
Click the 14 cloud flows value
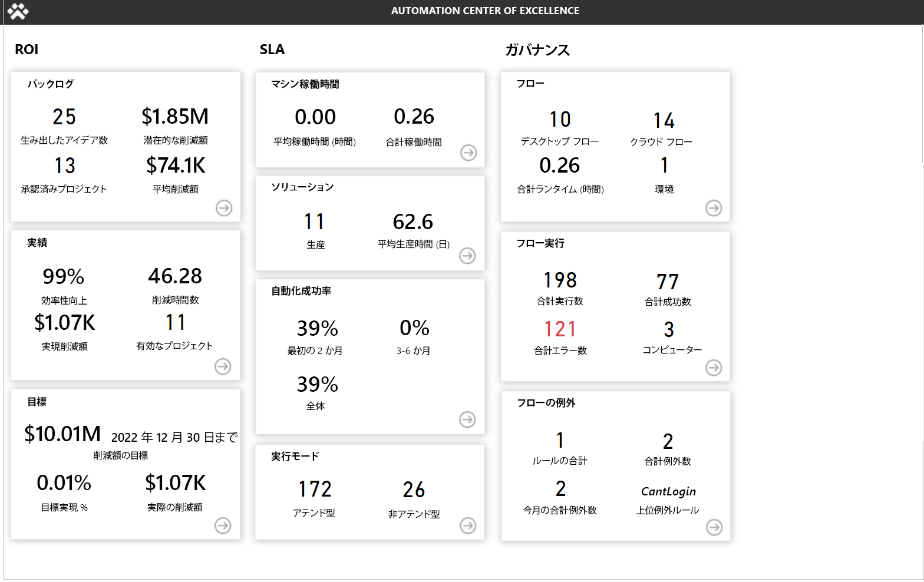(x=664, y=121)
